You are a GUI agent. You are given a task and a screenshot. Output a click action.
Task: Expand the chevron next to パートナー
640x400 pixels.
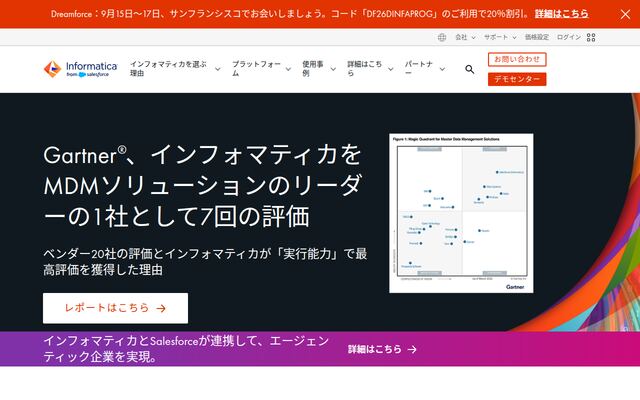coord(442,69)
